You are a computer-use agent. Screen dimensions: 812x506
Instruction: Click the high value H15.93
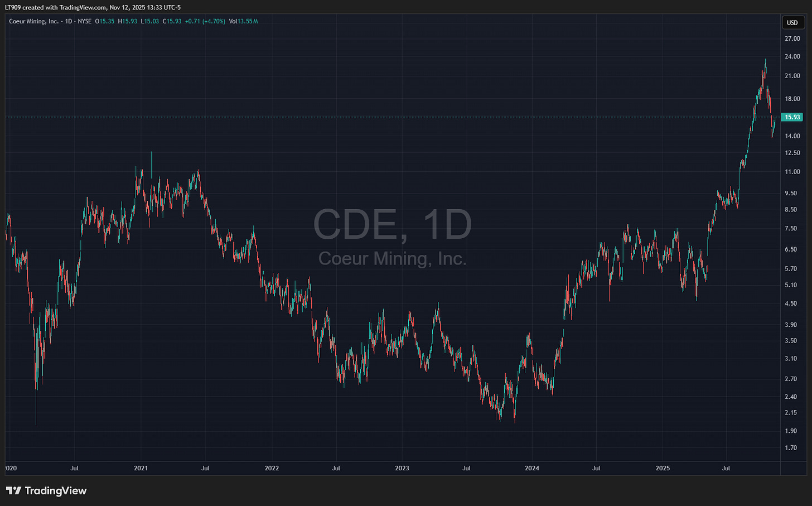[128, 21]
